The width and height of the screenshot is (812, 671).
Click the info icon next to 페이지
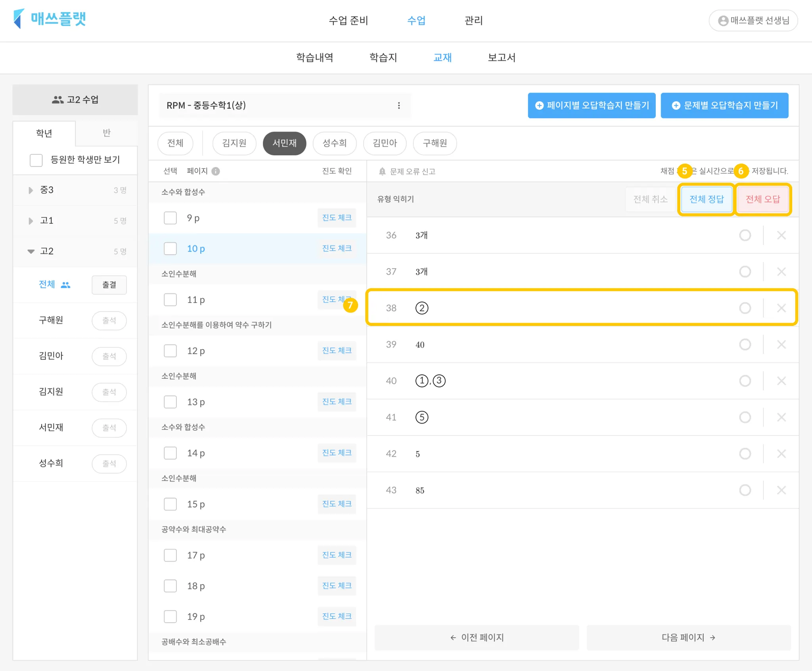(216, 171)
